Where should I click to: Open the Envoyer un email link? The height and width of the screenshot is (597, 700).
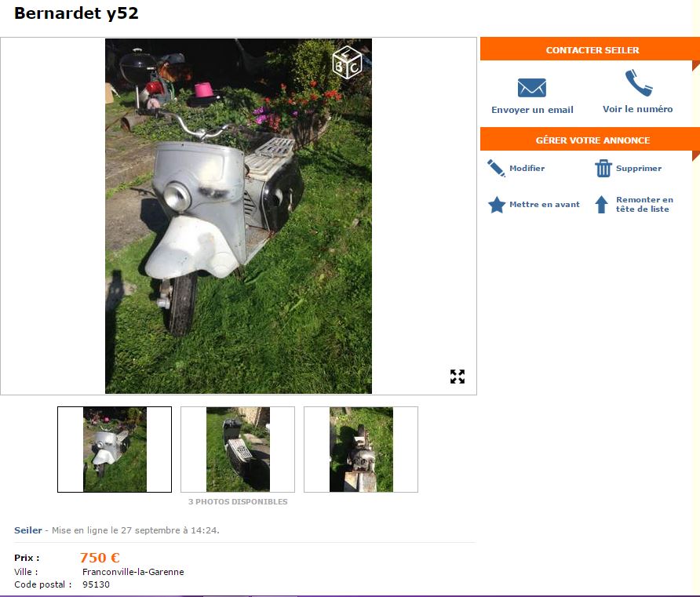532,110
